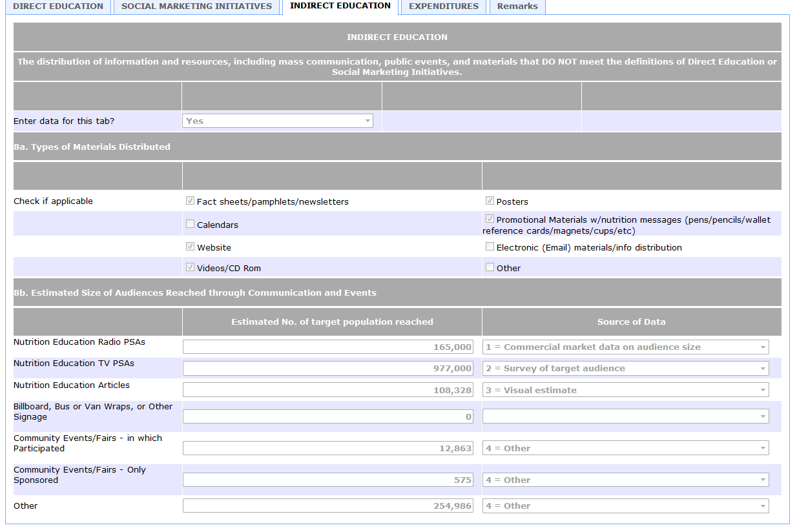Open the Radio PSAs source of data dropdown
Viewport: 797px width, 532px height.
click(x=625, y=347)
